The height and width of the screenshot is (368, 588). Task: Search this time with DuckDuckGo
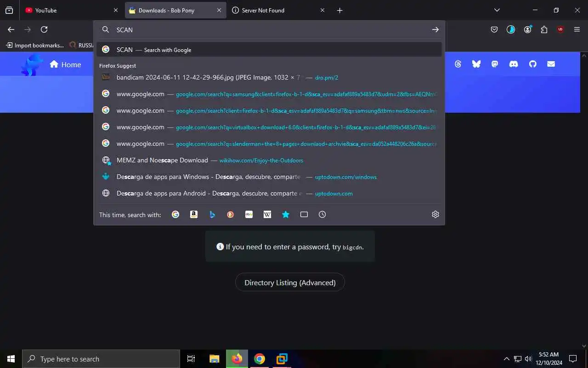pyautogui.click(x=231, y=214)
